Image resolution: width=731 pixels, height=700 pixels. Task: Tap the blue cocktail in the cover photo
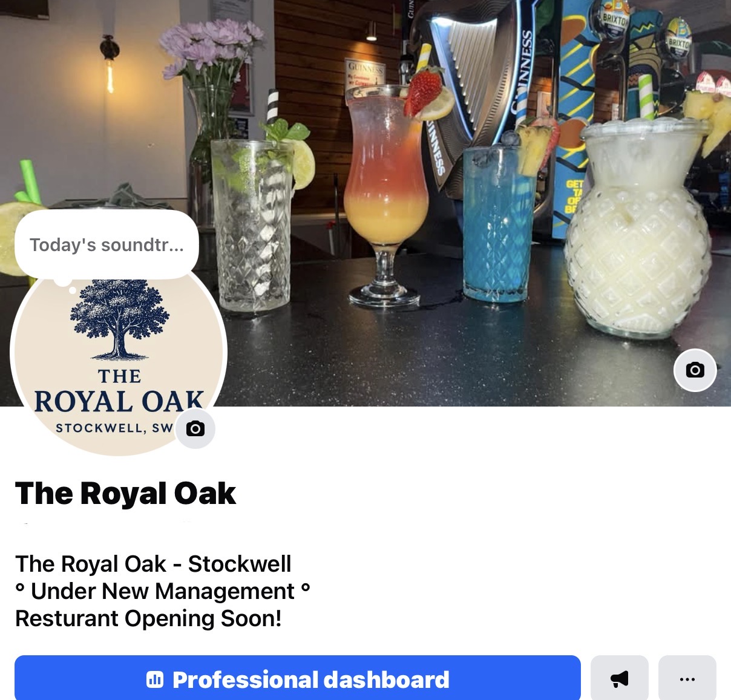[x=496, y=221]
